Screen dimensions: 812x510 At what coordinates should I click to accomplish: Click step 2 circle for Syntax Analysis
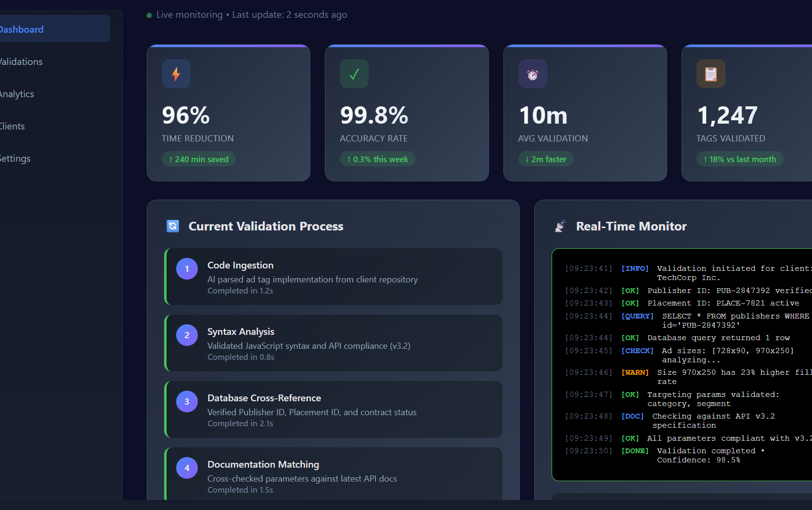[187, 335]
